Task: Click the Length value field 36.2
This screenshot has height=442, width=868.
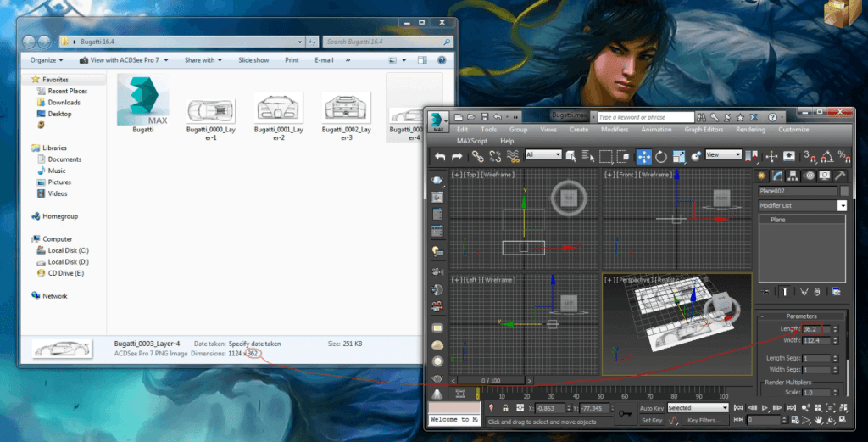Action: 816,329
